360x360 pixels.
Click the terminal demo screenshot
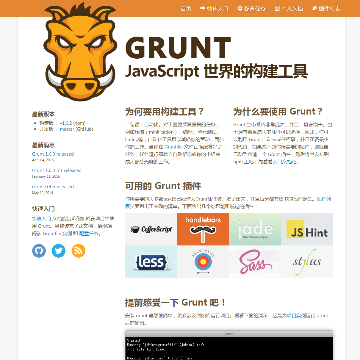[229, 345]
